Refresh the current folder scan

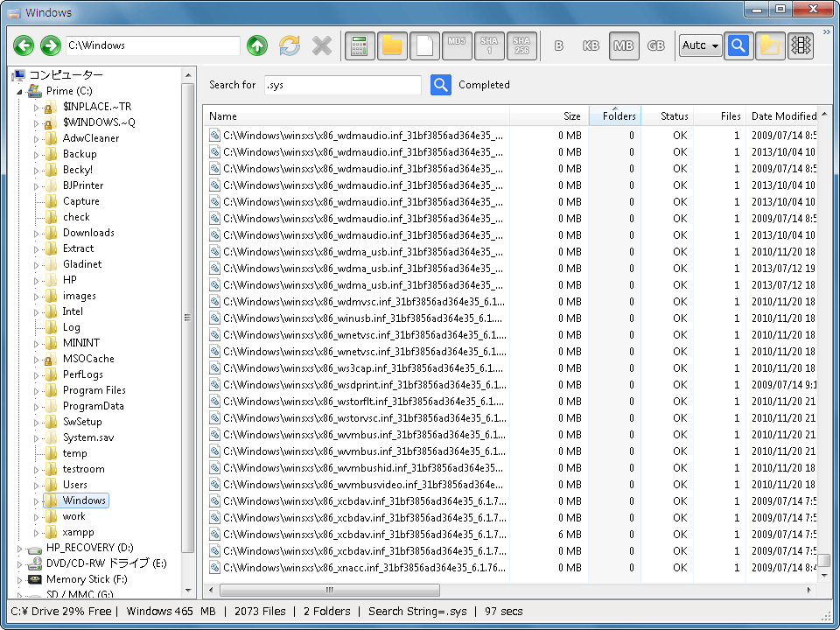point(290,45)
